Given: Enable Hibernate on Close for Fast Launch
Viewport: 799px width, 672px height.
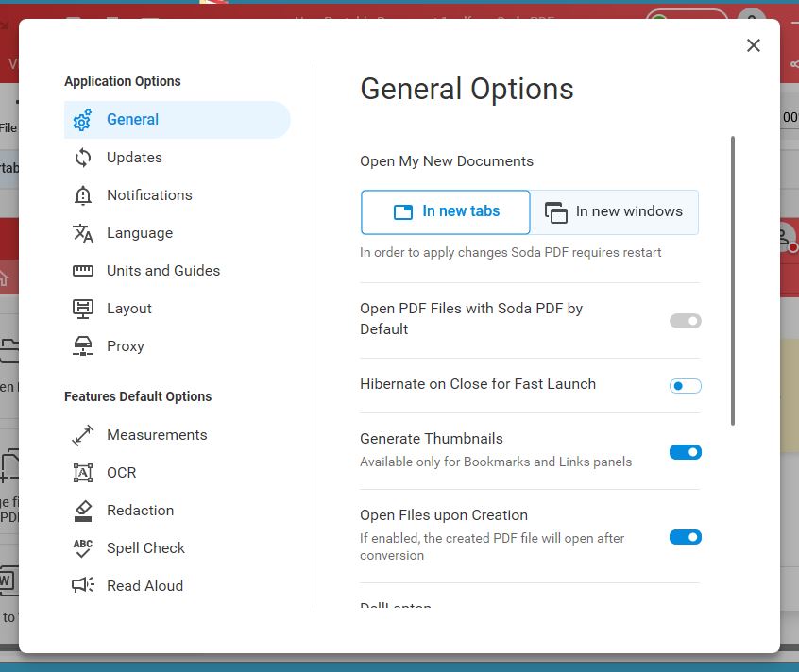Looking at the screenshot, I should click(686, 386).
